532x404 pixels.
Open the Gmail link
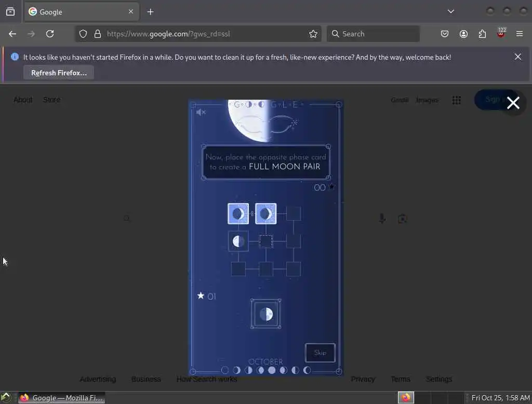400,100
